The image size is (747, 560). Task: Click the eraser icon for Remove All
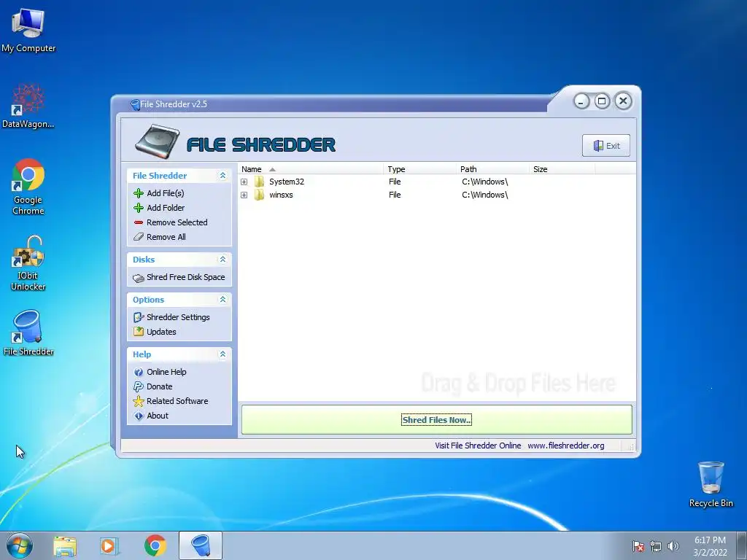coord(139,237)
